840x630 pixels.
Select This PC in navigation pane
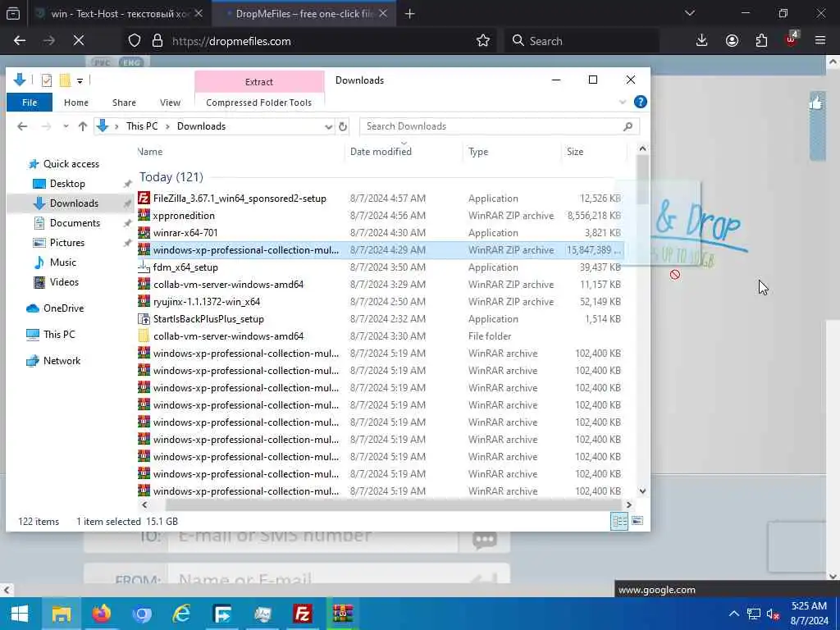(x=59, y=335)
